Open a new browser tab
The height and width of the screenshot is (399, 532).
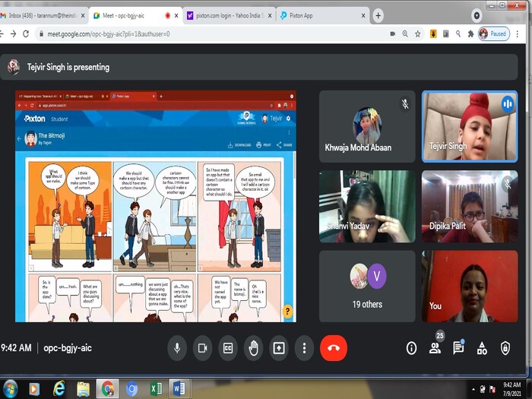coord(378,16)
